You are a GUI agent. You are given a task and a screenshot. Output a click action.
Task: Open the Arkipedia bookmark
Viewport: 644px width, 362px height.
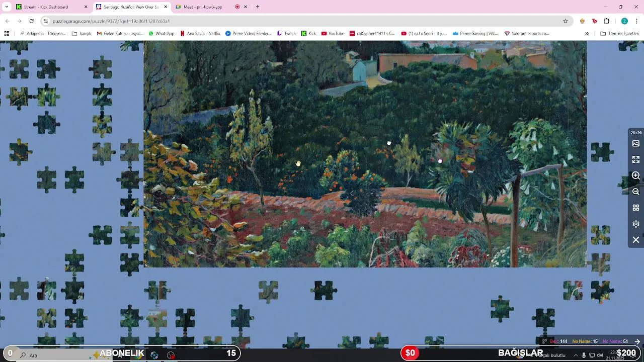(x=42, y=34)
